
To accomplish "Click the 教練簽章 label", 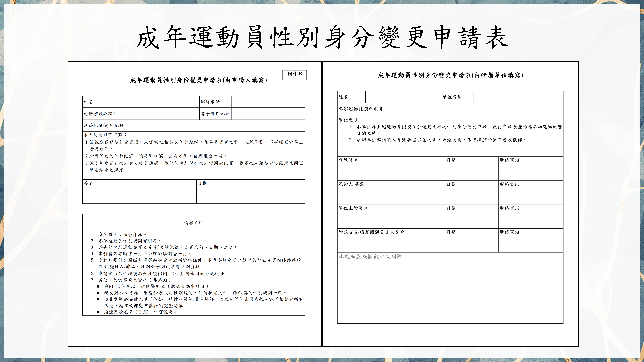I will (x=348, y=160).
